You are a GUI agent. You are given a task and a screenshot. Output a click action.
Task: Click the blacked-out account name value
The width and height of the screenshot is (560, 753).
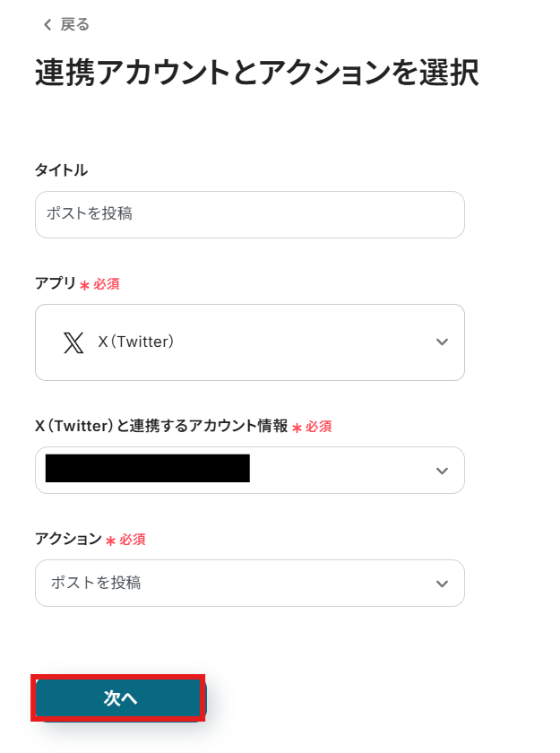pyautogui.click(x=147, y=469)
